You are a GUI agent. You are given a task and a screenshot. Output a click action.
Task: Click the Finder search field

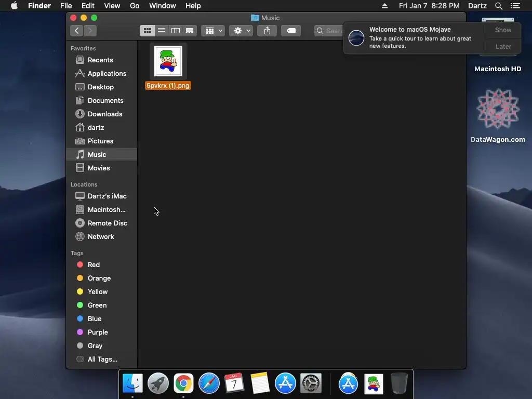329,31
